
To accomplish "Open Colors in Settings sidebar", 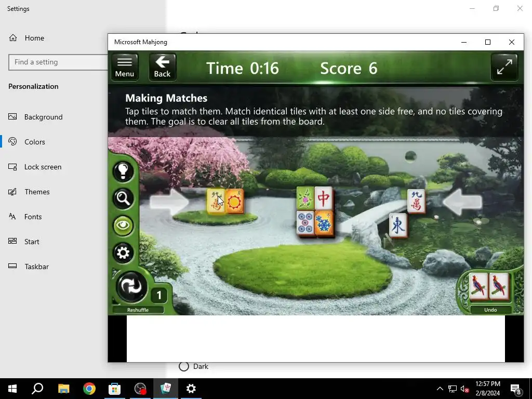I will 35,142.
